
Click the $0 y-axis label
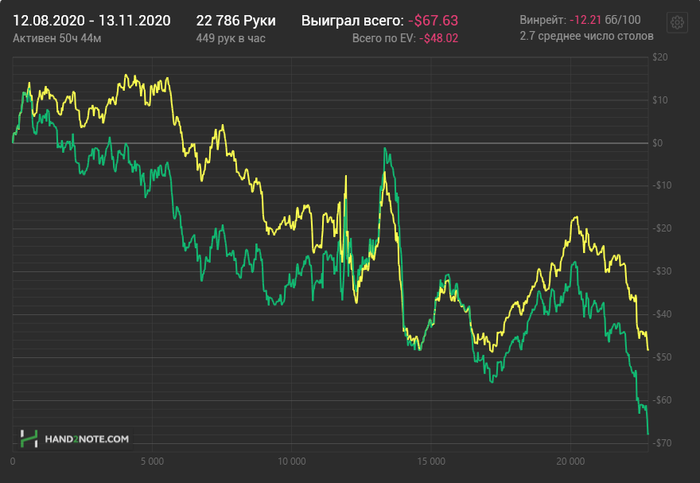coord(657,143)
